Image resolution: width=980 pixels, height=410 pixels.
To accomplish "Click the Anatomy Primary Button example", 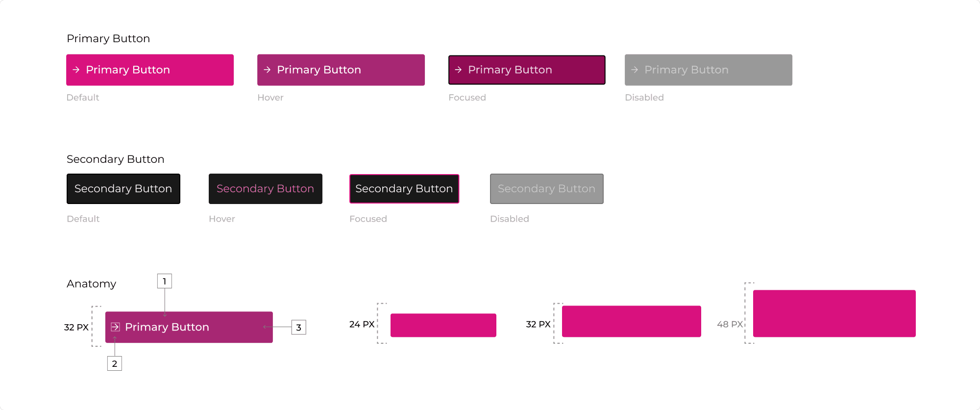I will tap(189, 327).
